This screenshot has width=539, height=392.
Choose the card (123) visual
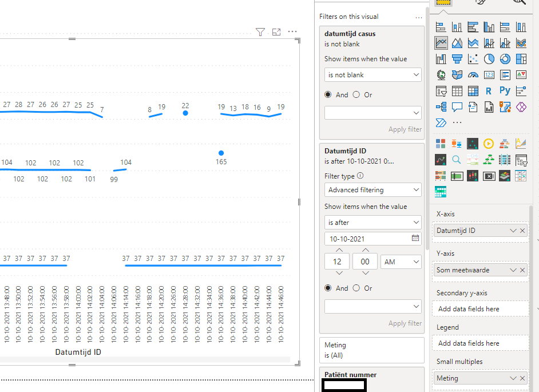tap(489, 75)
